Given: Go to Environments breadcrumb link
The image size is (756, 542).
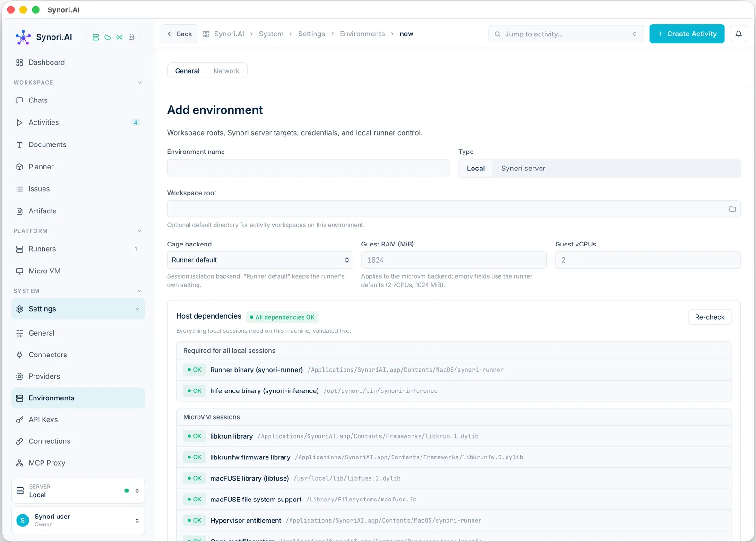Looking at the screenshot, I should 362,34.
